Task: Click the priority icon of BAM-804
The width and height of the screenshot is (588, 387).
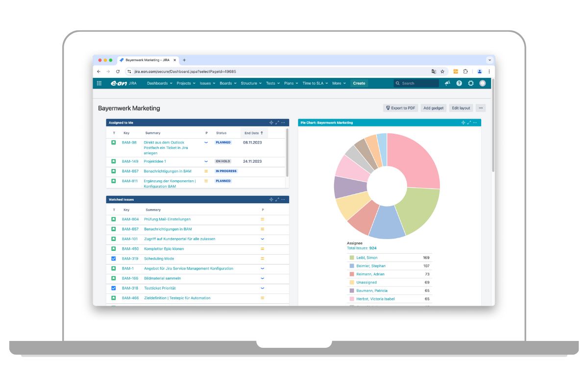Action: [x=262, y=219]
